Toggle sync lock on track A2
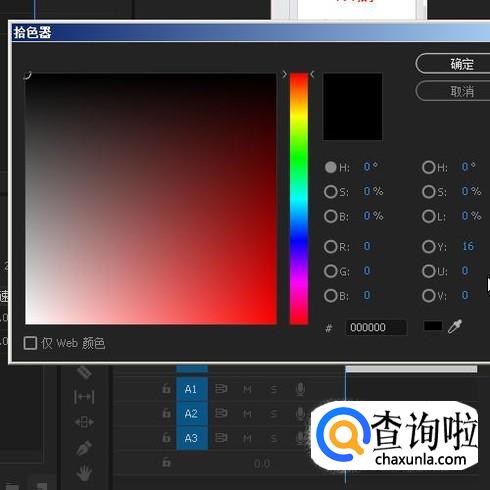Viewport: 490px width, 490px height. pyautogui.click(x=221, y=413)
